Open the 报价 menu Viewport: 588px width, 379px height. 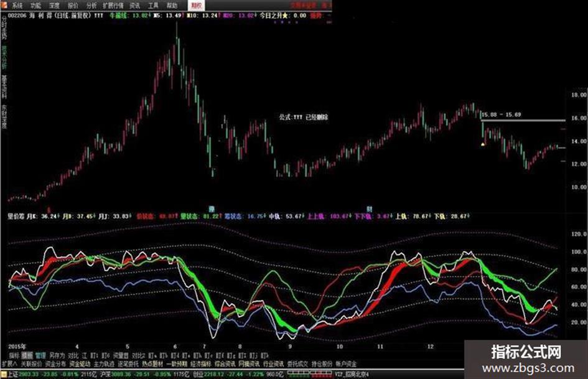[x=73, y=6]
